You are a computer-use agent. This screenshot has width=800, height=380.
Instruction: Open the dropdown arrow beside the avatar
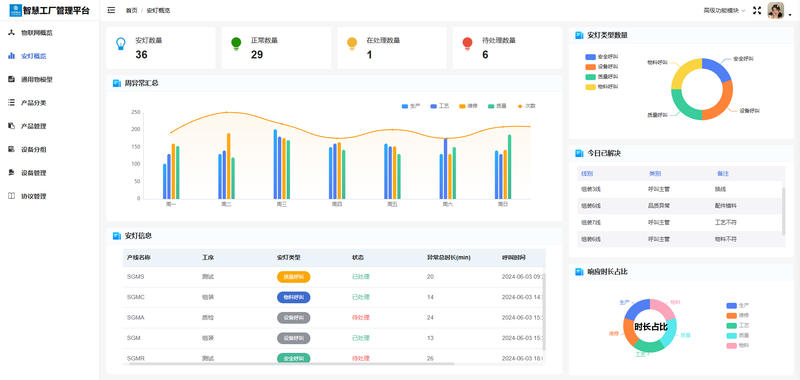[790, 16]
